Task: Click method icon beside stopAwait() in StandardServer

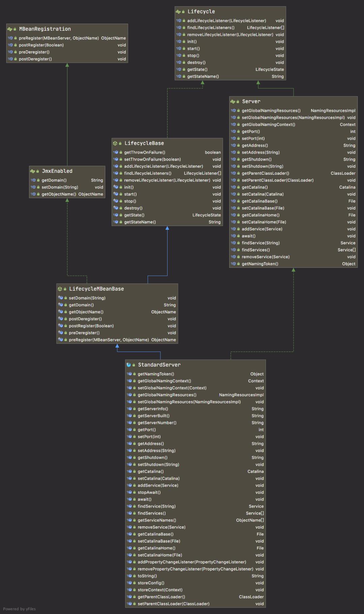Action: coord(129,493)
